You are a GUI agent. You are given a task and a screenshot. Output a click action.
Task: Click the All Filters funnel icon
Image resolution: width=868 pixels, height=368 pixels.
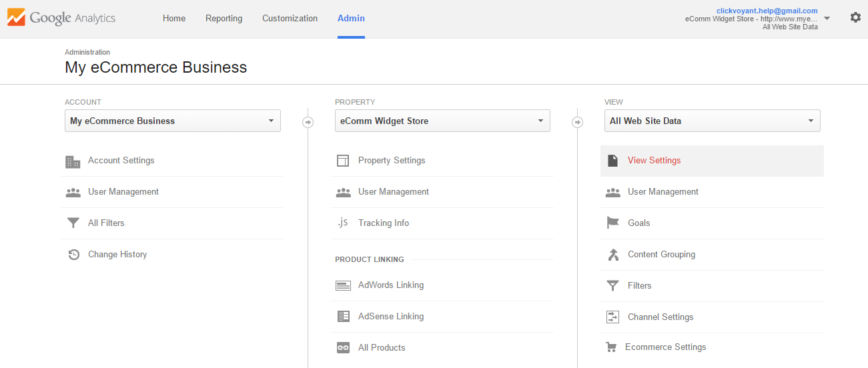click(73, 223)
